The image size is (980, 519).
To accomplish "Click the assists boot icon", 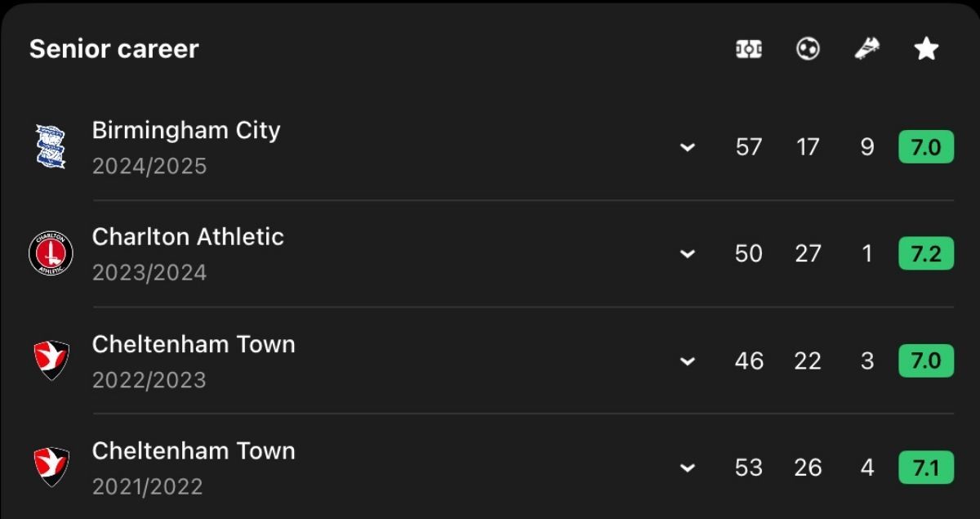I will click(x=866, y=50).
